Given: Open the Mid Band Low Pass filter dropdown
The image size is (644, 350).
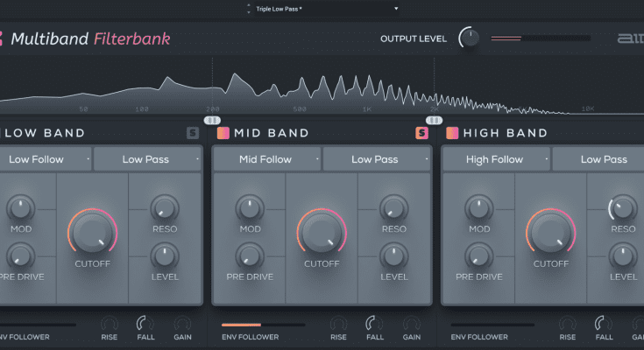Looking at the screenshot, I should pos(378,159).
